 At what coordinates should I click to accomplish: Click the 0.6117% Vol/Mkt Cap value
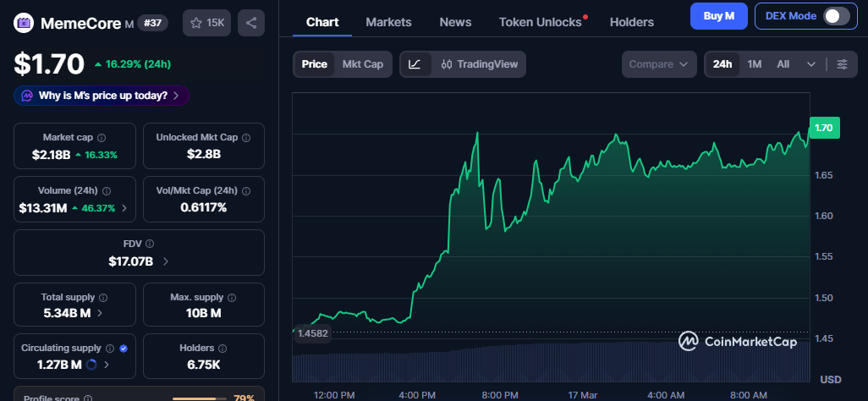pyautogui.click(x=204, y=207)
